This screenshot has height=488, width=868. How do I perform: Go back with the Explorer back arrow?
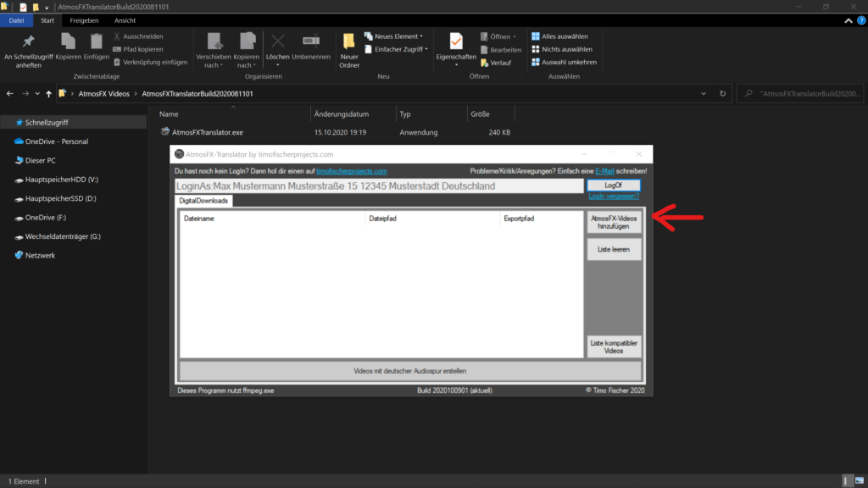(10, 93)
